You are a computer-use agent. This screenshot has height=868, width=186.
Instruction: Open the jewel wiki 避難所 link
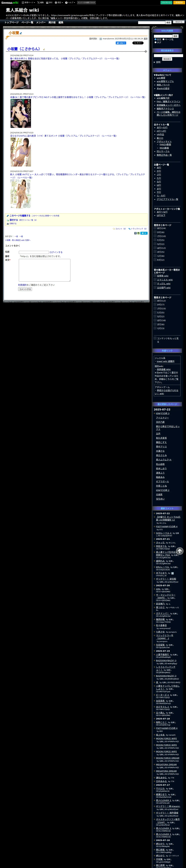(x=166, y=362)
